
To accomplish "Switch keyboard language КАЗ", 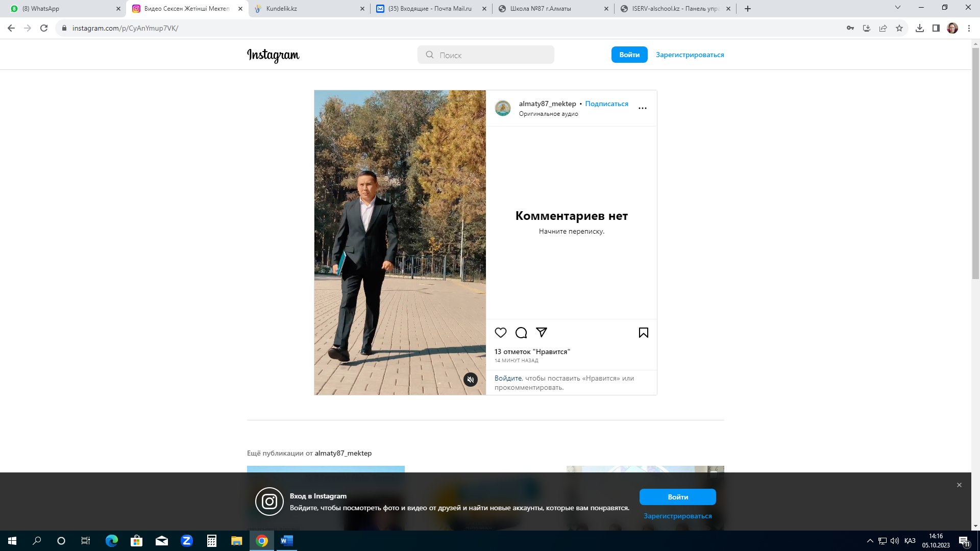I will (x=910, y=541).
